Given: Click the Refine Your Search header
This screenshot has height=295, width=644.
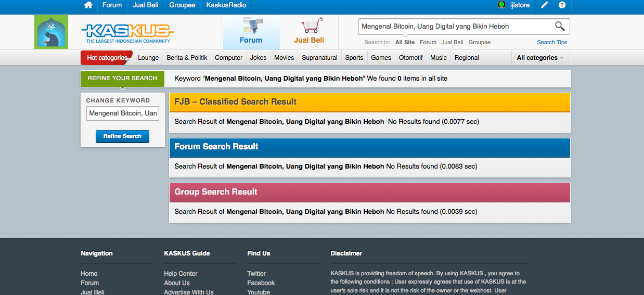Looking at the screenshot, I should (122, 79).
